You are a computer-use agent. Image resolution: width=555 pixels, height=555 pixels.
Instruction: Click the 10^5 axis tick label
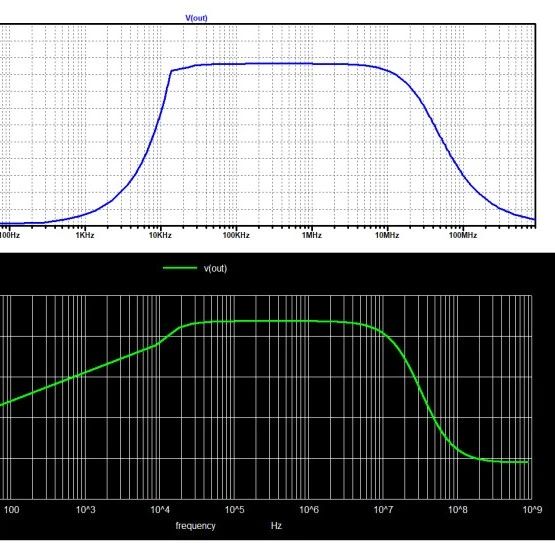(x=234, y=510)
